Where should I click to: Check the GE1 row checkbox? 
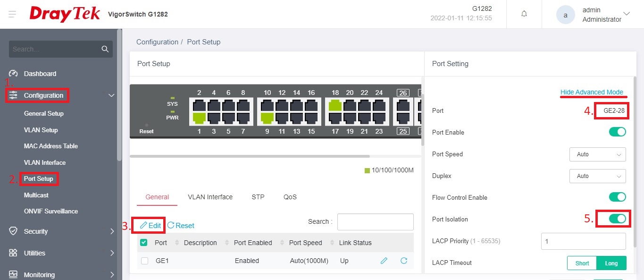coord(144,261)
